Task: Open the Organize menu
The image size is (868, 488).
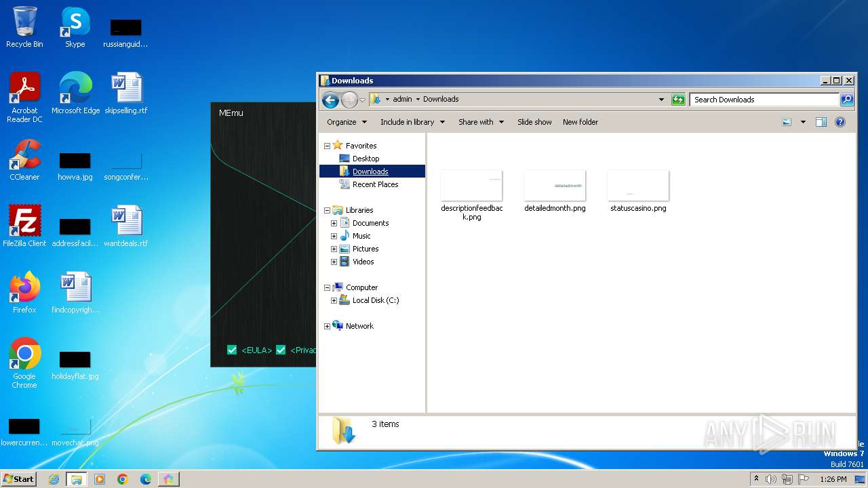Action: tap(347, 122)
